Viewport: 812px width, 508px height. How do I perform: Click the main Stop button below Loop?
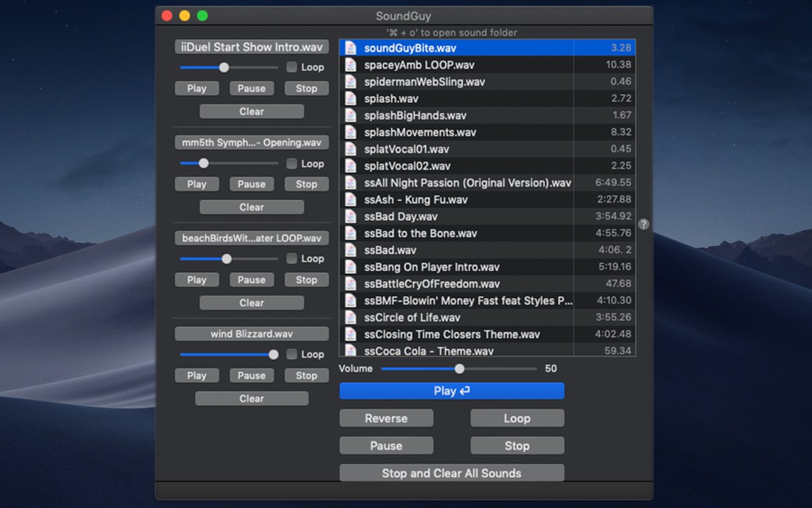point(517,446)
